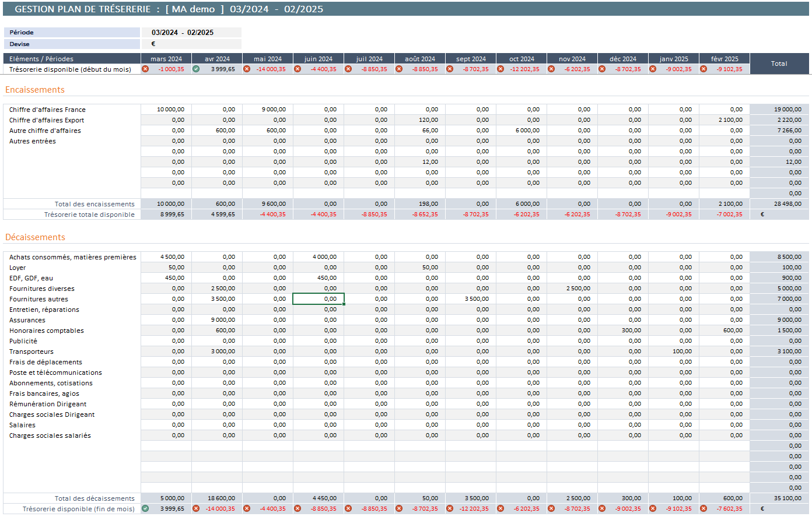Click red X icon beside -14 000,35 in mai 2024 column
The image size is (812, 520).
247,69
